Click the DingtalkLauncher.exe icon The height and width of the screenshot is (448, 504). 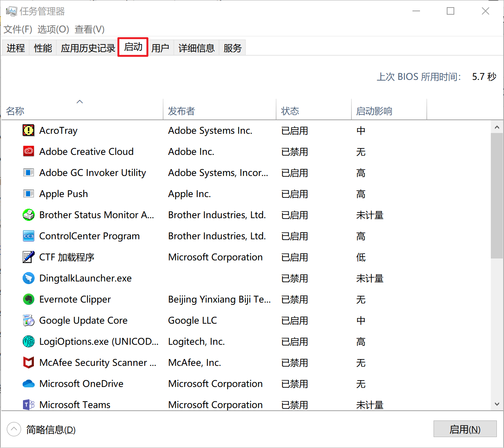[x=29, y=278]
